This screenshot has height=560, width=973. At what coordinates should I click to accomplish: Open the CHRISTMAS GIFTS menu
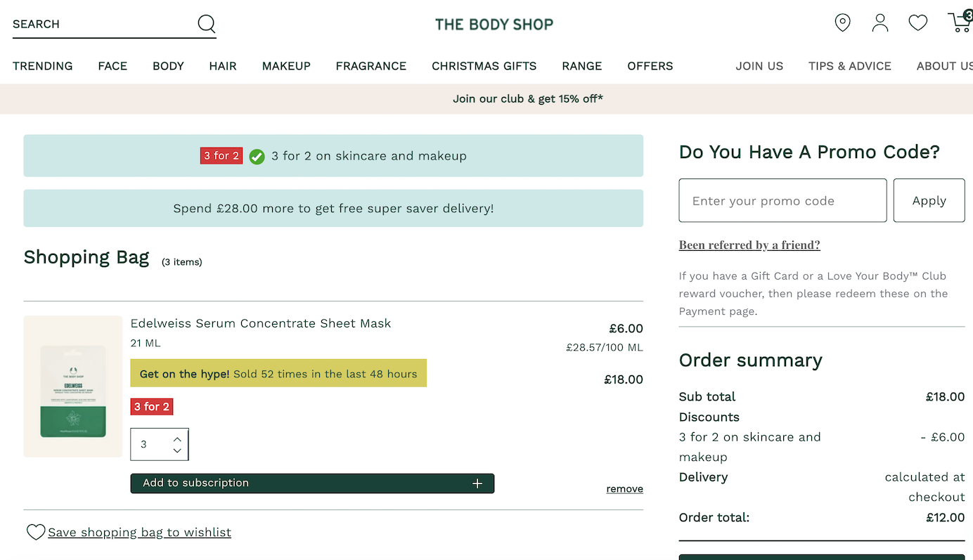point(484,66)
